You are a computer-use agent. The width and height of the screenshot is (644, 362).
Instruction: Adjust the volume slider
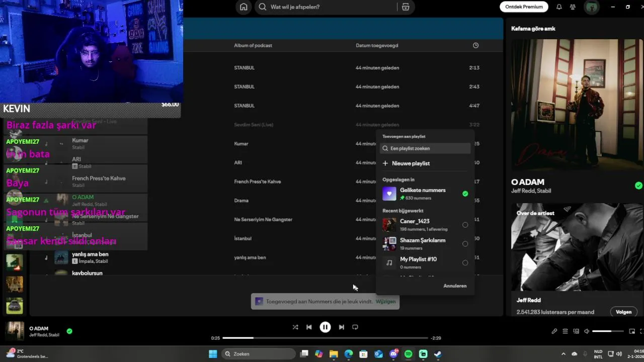tap(607, 331)
